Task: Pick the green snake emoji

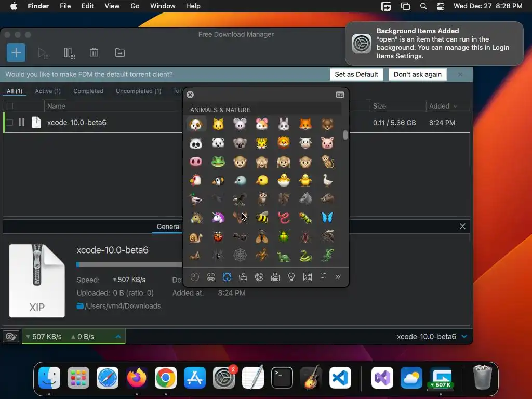Action: coord(305,255)
